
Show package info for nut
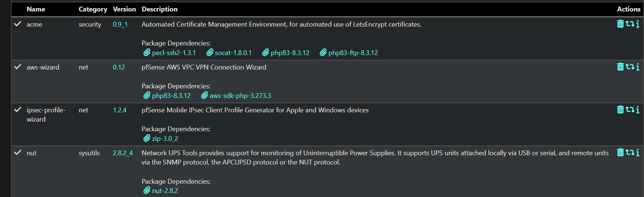point(637,153)
